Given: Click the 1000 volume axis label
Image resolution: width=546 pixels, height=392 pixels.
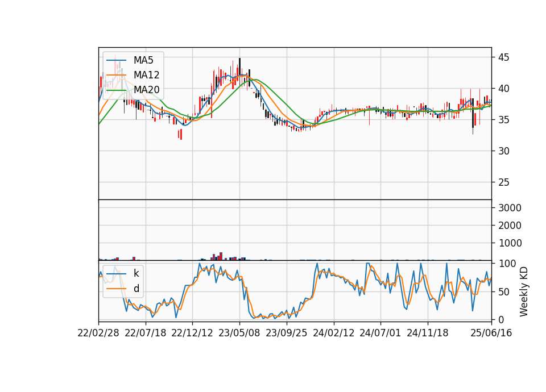Looking at the screenshot, I should tap(510, 243).
